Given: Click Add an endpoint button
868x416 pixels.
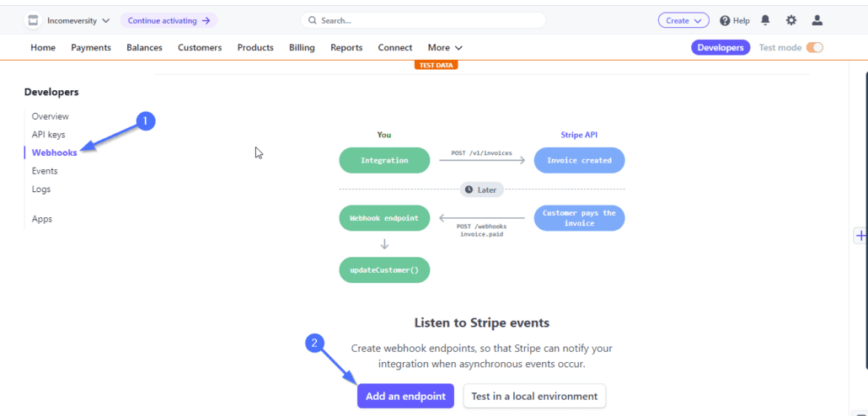Looking at the screenshot, I should click(405, 396).
